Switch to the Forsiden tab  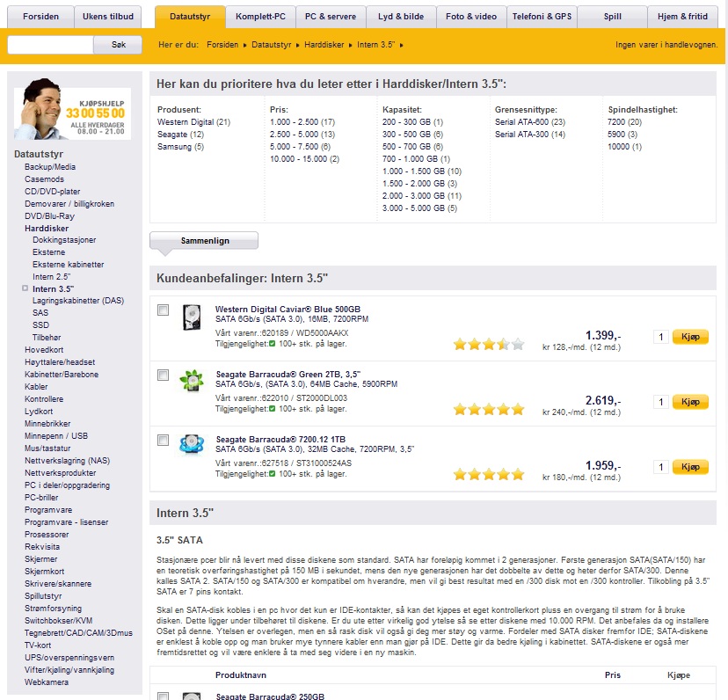click(40, 17)
